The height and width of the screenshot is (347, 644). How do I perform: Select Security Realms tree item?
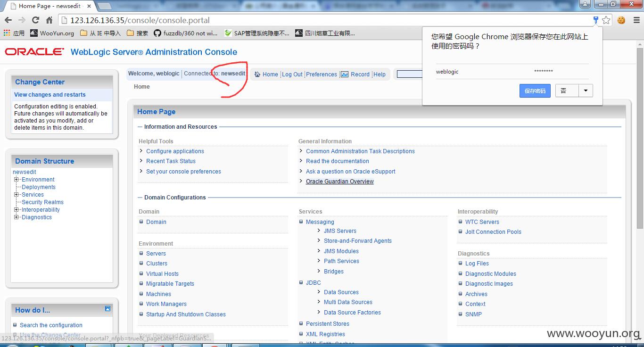click(42, 202)
